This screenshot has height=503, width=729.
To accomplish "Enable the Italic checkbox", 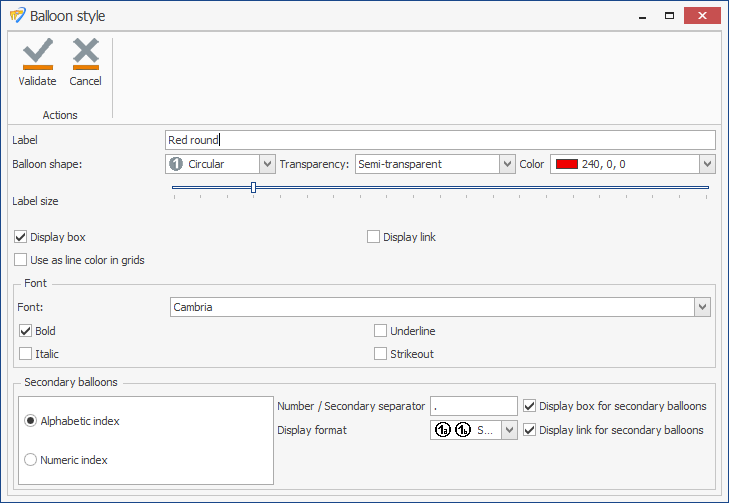I will click(25, 354).
